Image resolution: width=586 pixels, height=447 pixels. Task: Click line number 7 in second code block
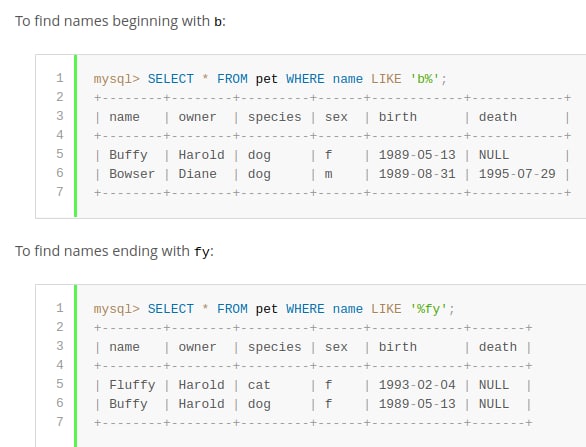(60, 422)
